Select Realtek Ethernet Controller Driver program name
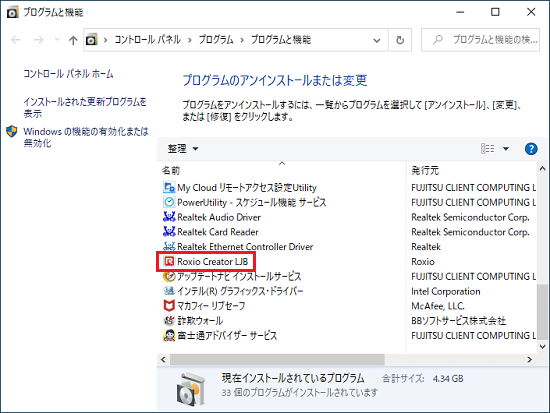The width and height of the screenshot is (550, 413). (245, 247)
